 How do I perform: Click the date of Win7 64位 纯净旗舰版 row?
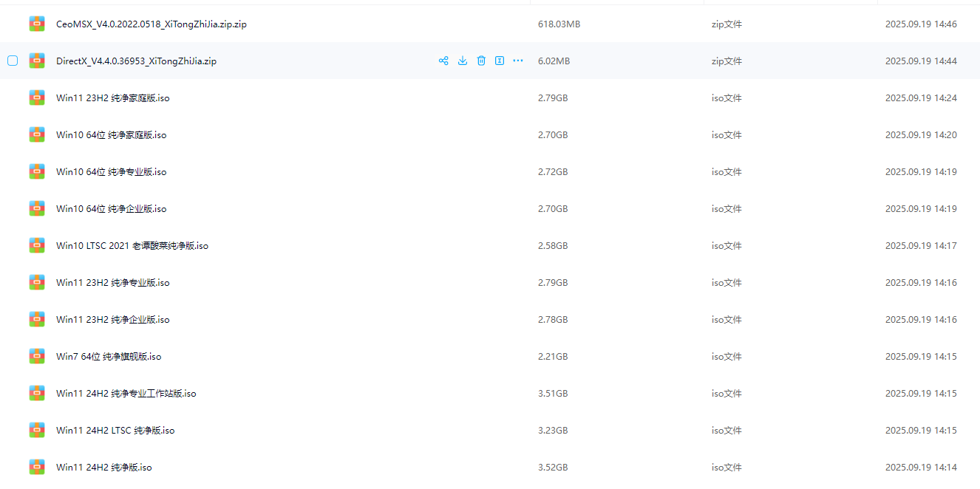tap(921, 356)
